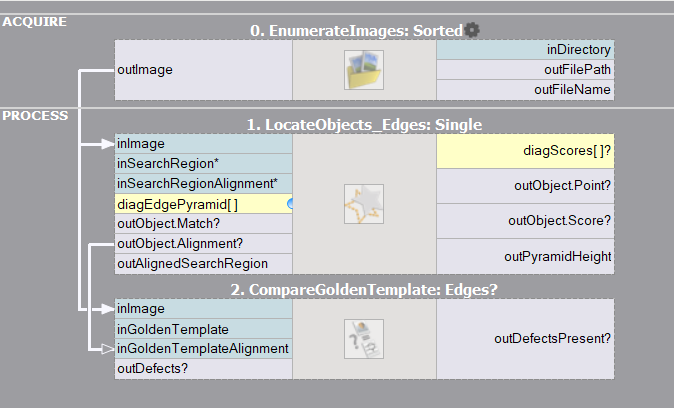The width and height of the screenshot is (674, 408).
Task: Click the inDirectory input port
Action: 524,49
